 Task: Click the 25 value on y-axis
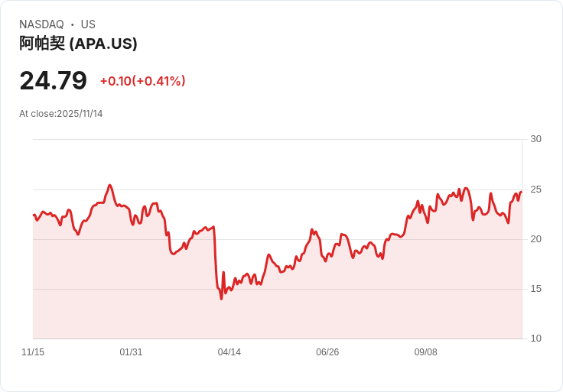[535, 190]
